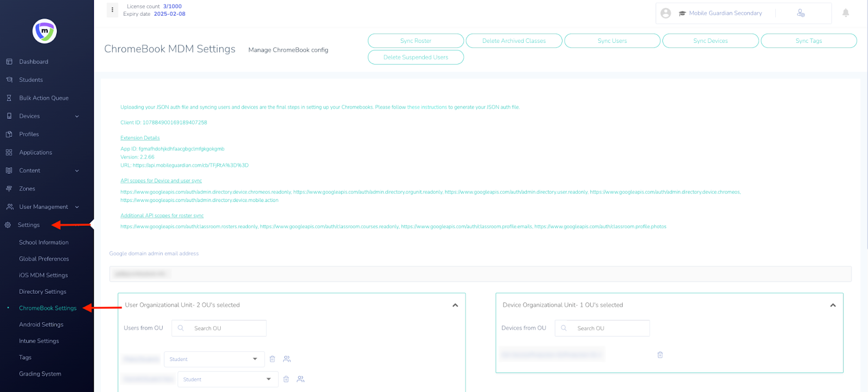Click the App ID text line

point(173,149)
